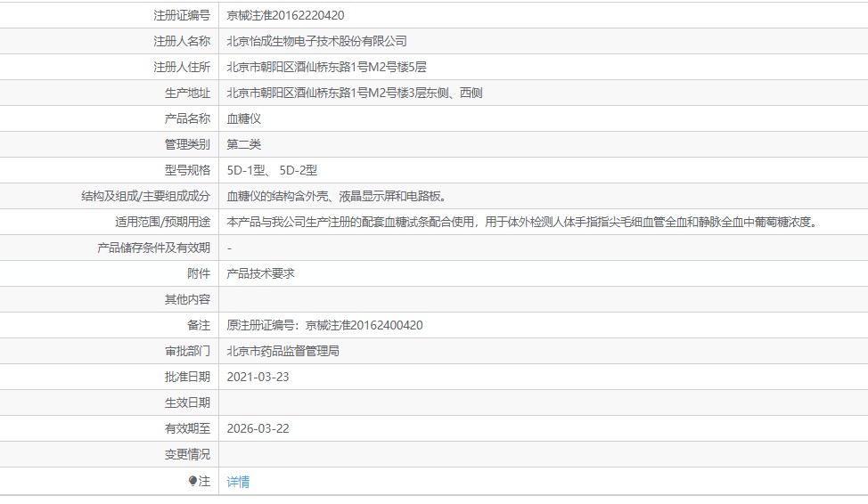Click the 型号规格 field label
Screen dimensions: 868x504
point(188,170)
